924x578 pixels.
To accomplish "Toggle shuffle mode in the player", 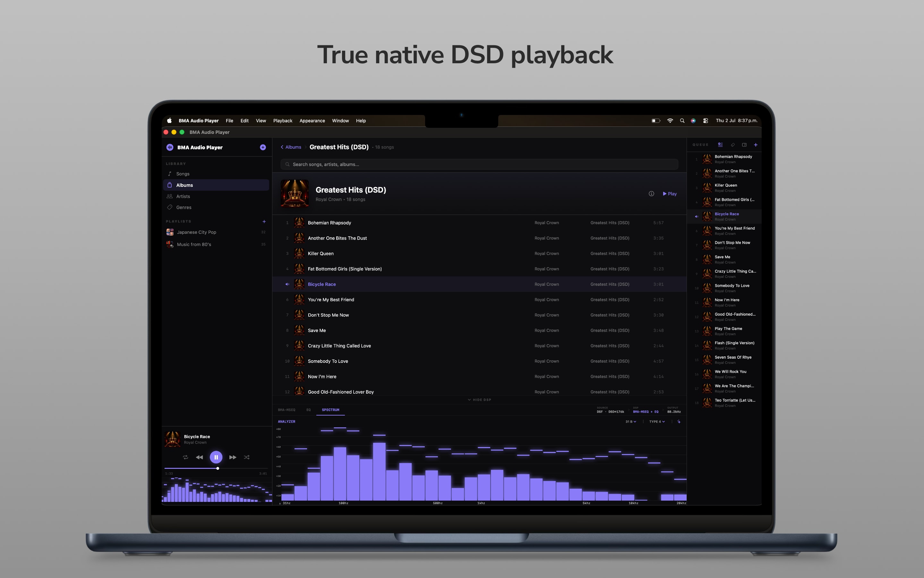I will click(247, 457).
